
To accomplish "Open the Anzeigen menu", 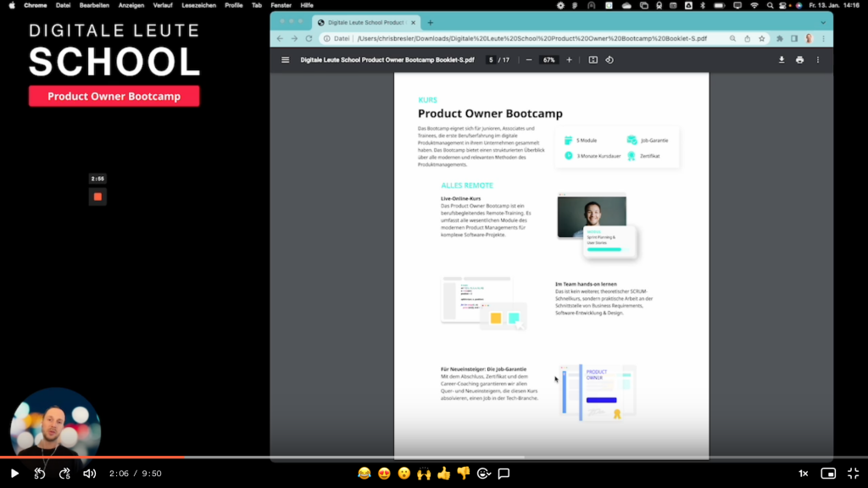I will [x=131, y=6].
